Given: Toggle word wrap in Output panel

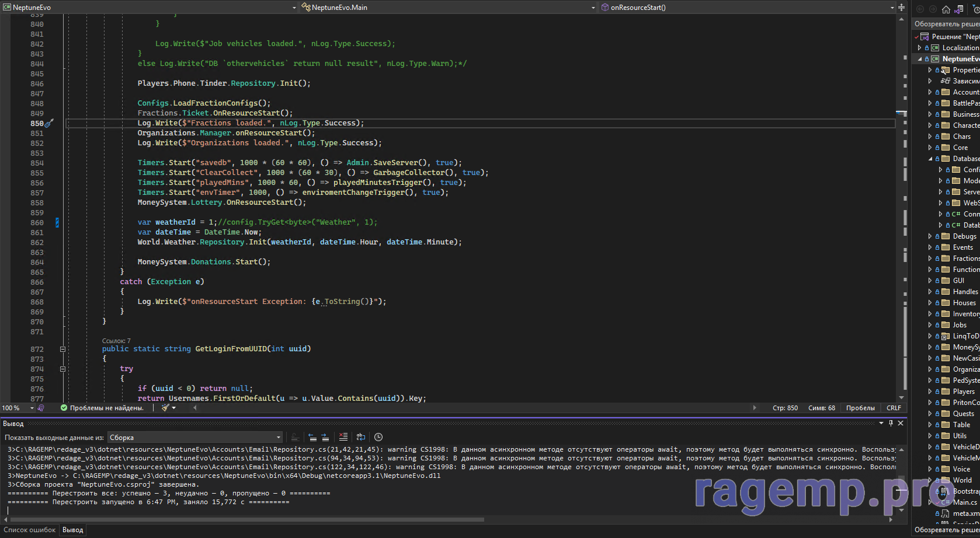Looking at the screenshot, I should (x=361, y=437).
